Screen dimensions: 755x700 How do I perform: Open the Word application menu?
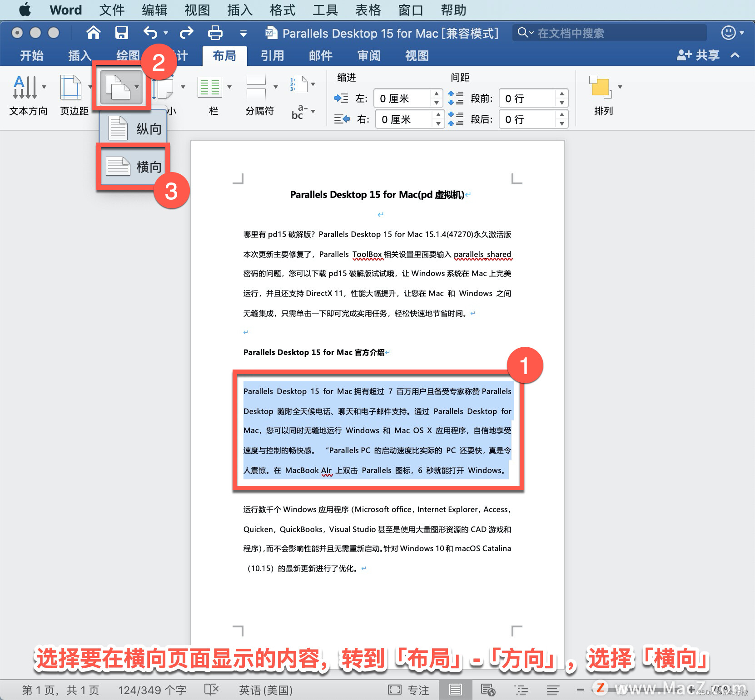pyautogui.click(x=66, y=10)
